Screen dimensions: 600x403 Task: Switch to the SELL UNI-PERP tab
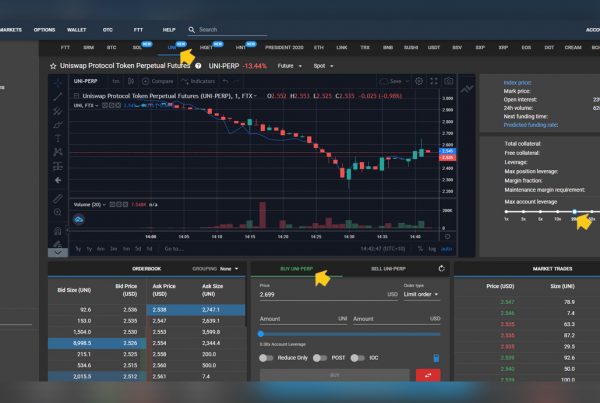click(x=387, y=270)
